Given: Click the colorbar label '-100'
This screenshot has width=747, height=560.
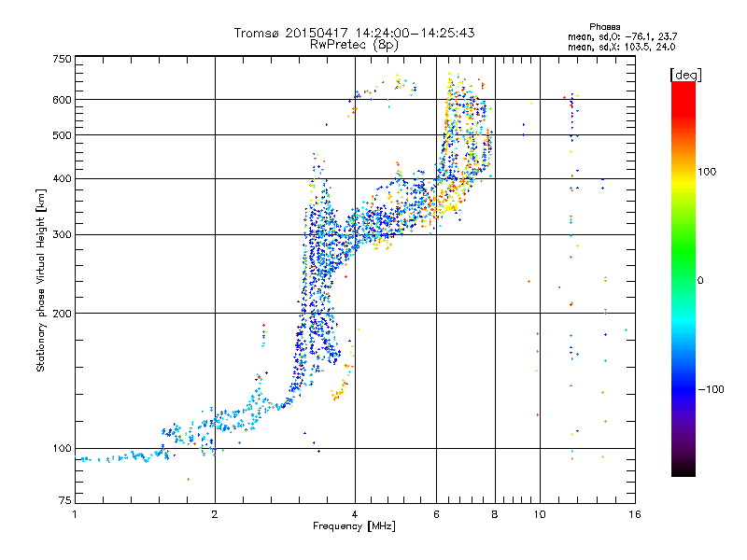Looking at the screenshot, I should click(x=711, y=389).
